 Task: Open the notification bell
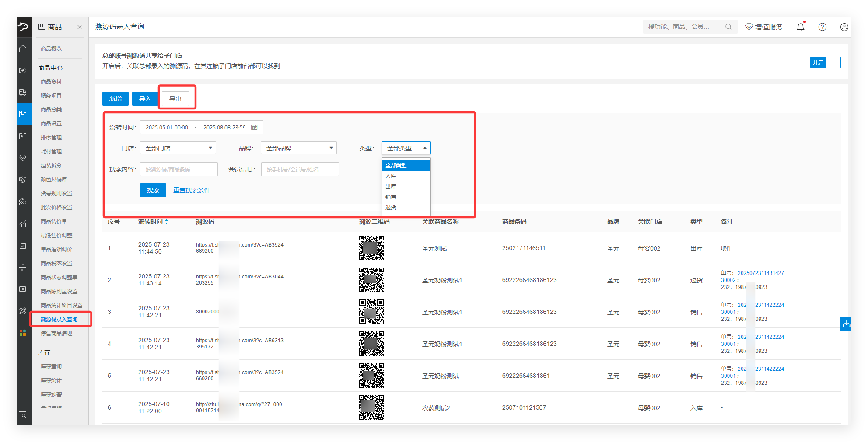click(x=801, y=27)
